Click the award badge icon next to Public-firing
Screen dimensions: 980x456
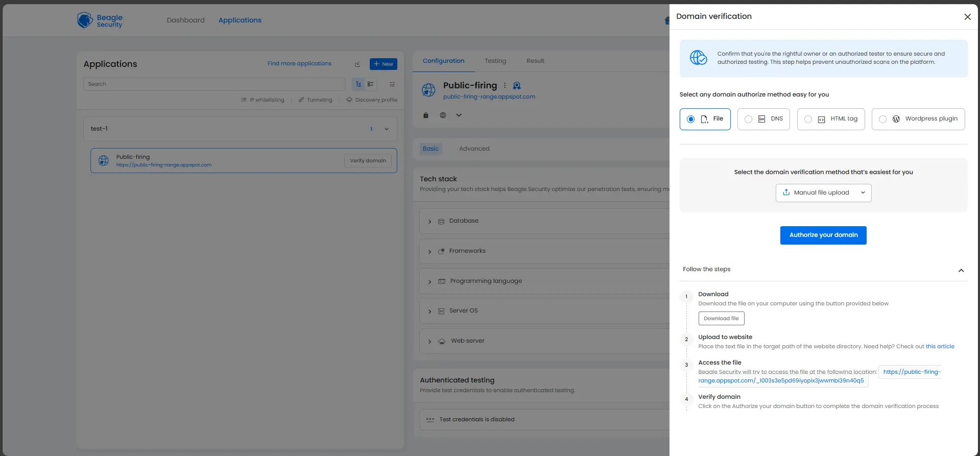[x=517, y=86]
